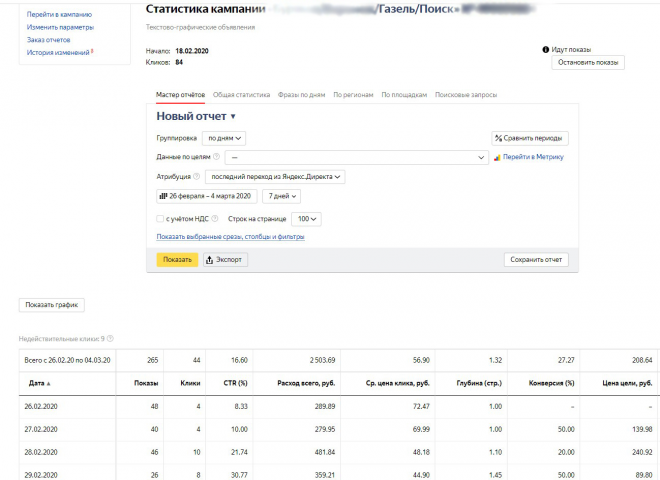Click the question icon near с учётом НДС

point(215,219)
